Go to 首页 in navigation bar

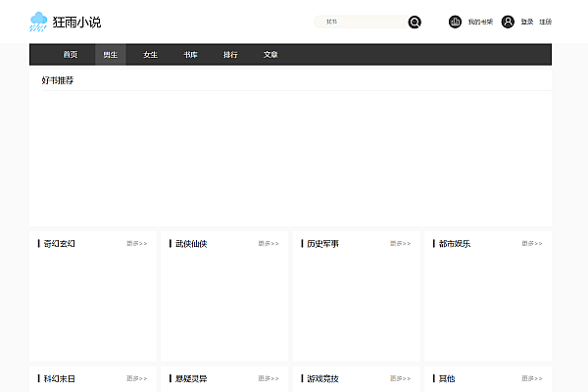pos(71,55)
